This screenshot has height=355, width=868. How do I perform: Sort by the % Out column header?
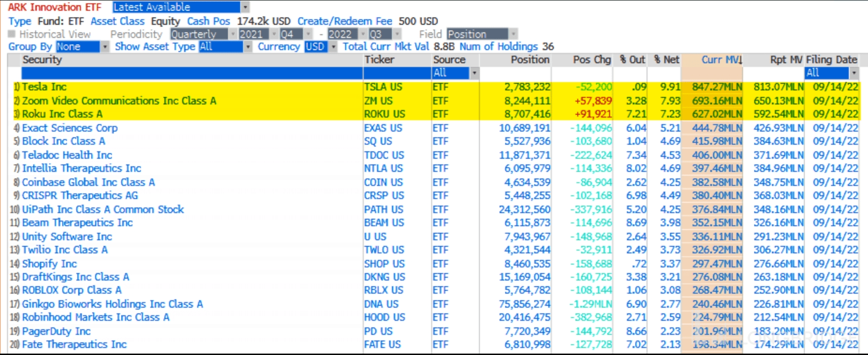click(x=633, y=60)
